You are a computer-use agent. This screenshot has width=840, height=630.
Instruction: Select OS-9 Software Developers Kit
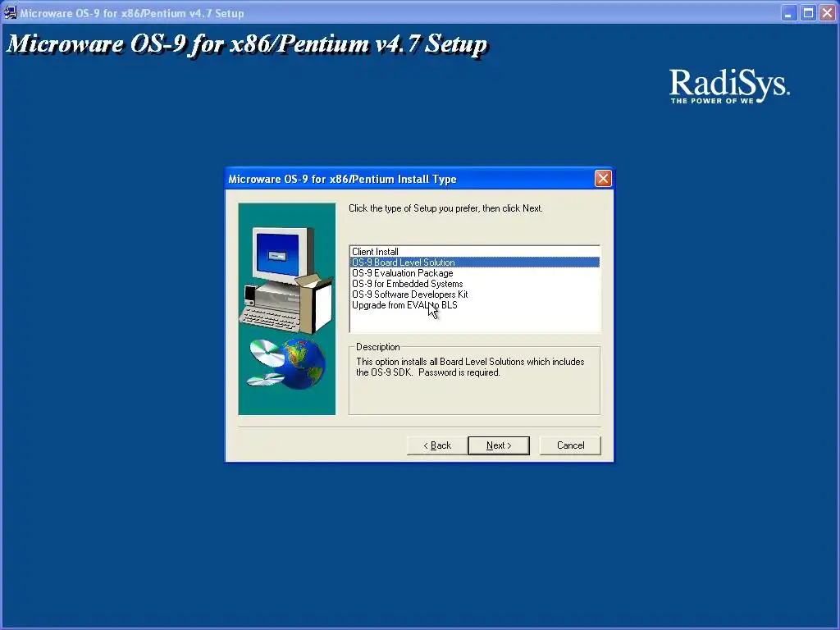[x=474, y=294]
